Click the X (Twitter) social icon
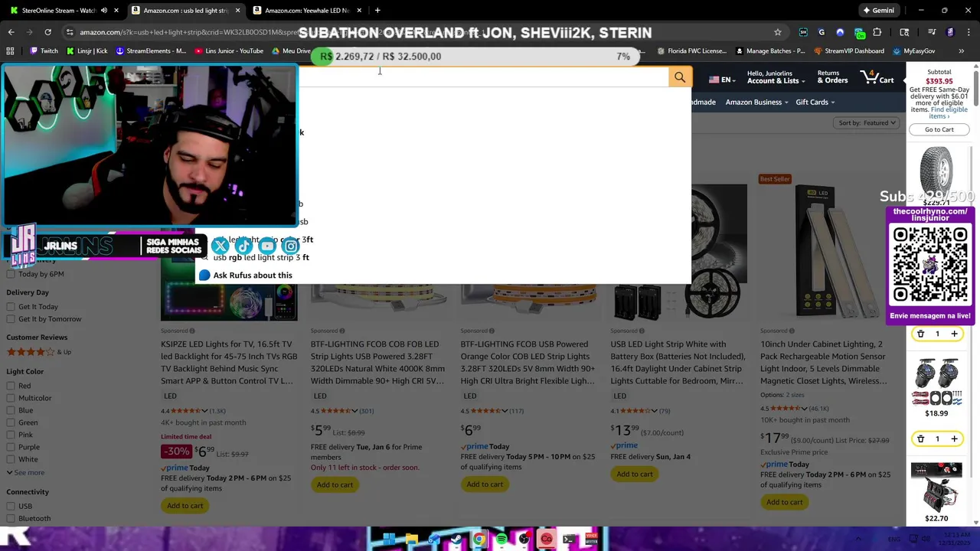 pos(220,246)
